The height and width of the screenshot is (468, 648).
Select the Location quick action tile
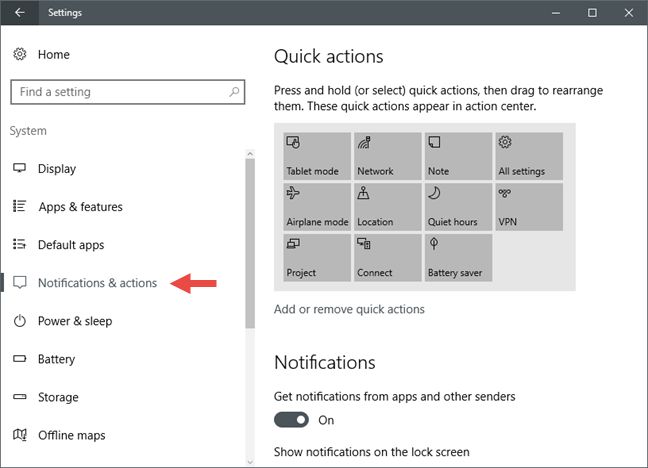point(388,207)
